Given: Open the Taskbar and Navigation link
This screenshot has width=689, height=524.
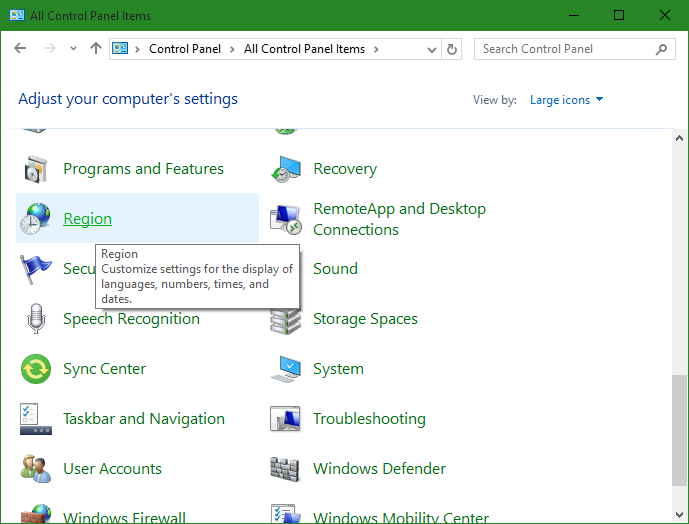Looking at the screenshot, I should [144, 419].
